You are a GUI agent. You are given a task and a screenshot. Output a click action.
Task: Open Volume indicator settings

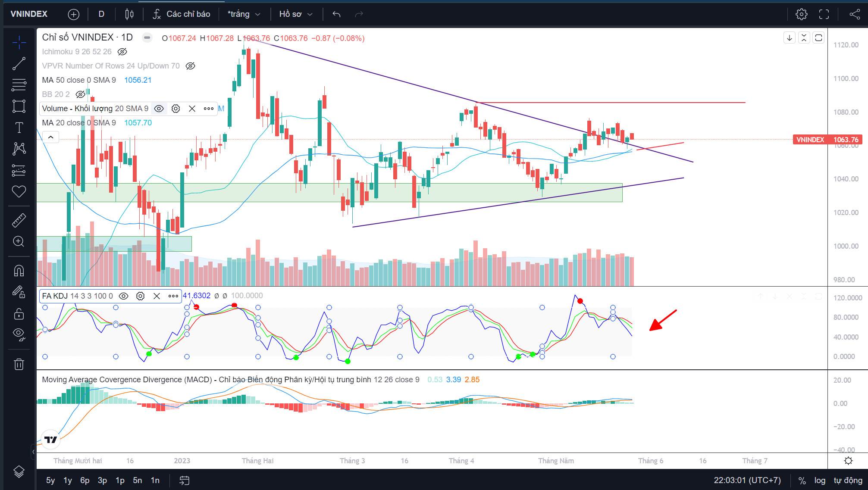point(175,109)
